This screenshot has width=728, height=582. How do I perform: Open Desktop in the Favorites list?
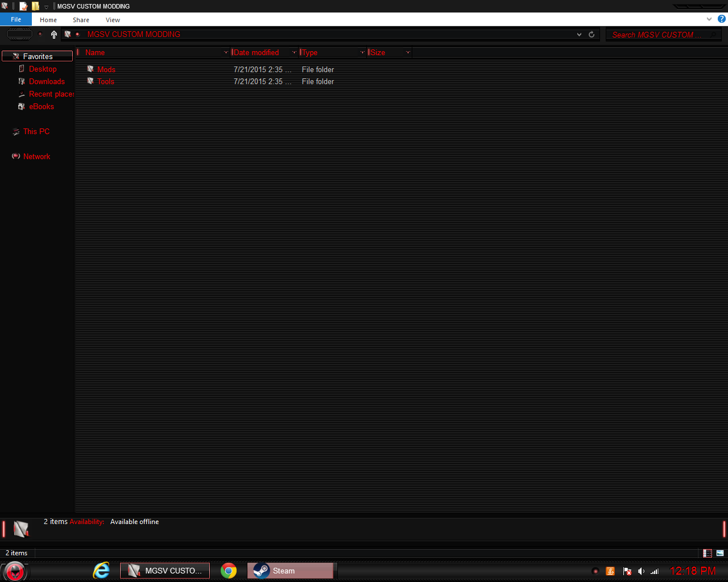click(x=43, y=69)
